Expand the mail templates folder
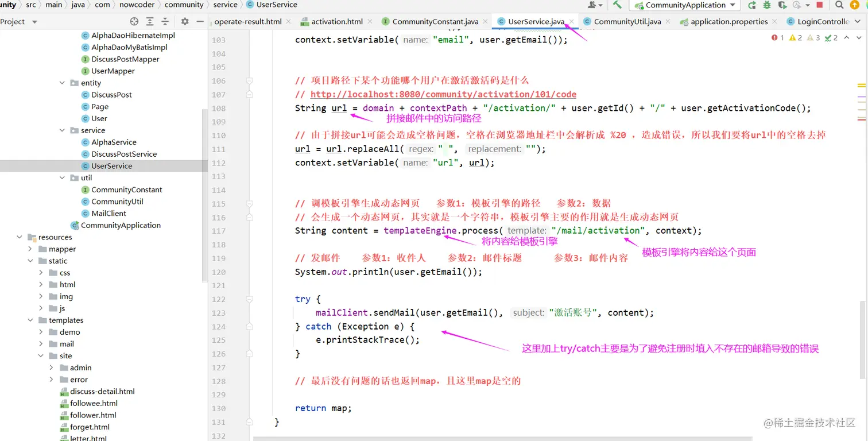 pyautogui.click(x=41, y=344)
